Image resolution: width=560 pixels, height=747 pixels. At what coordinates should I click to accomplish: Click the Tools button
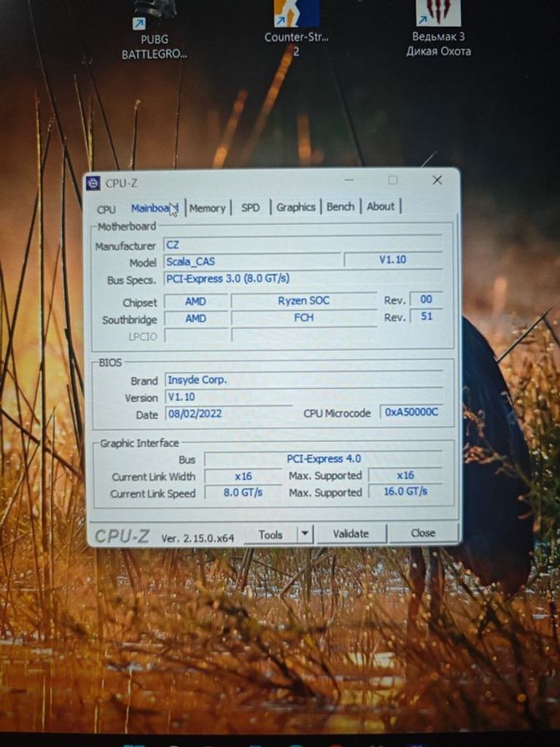click(x=271, y=535)
